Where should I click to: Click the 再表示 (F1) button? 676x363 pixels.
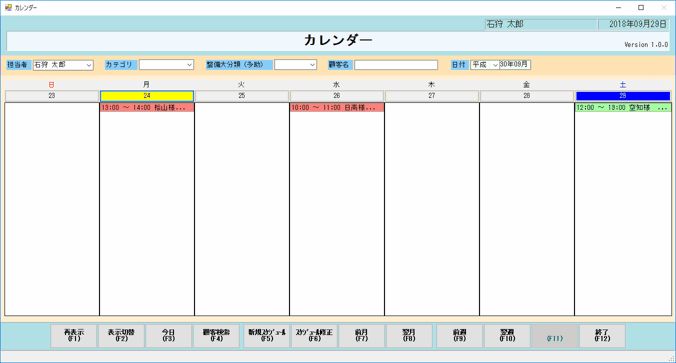[74, 336]
